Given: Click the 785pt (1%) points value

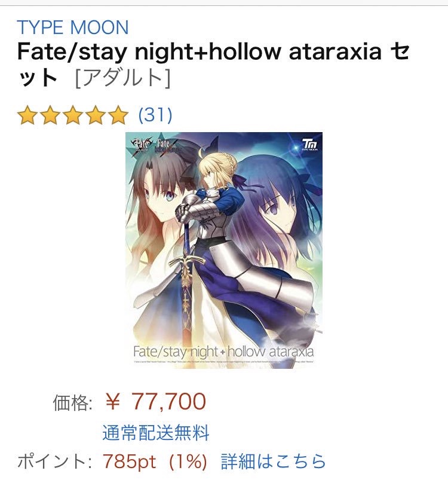Looking at the screenshot, I should tap(155, 462).
